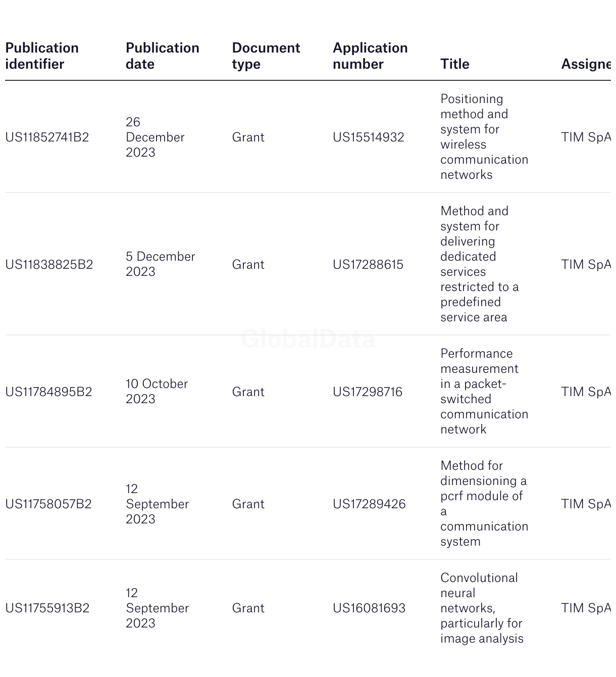Click the Title column header

[x=455, y=64]
